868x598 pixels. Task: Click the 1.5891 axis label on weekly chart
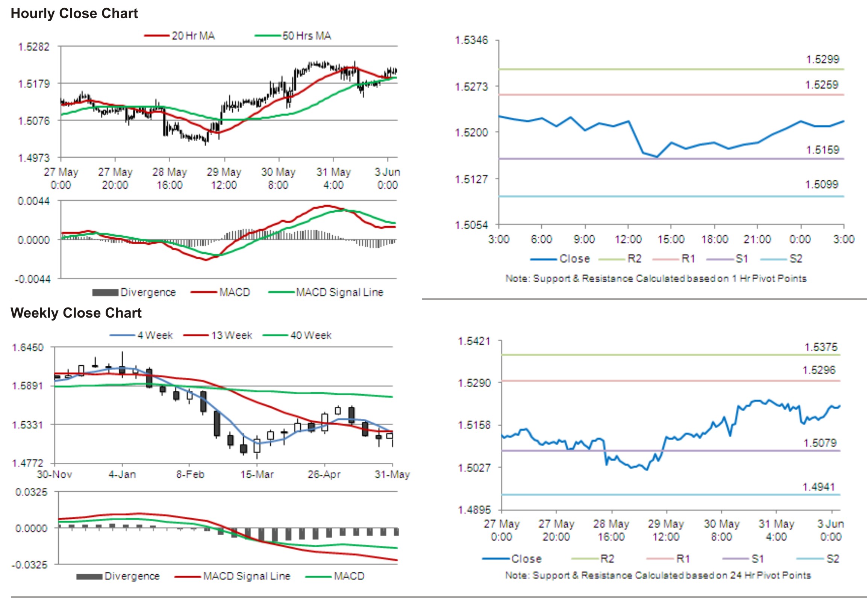(x=28, y=386)
